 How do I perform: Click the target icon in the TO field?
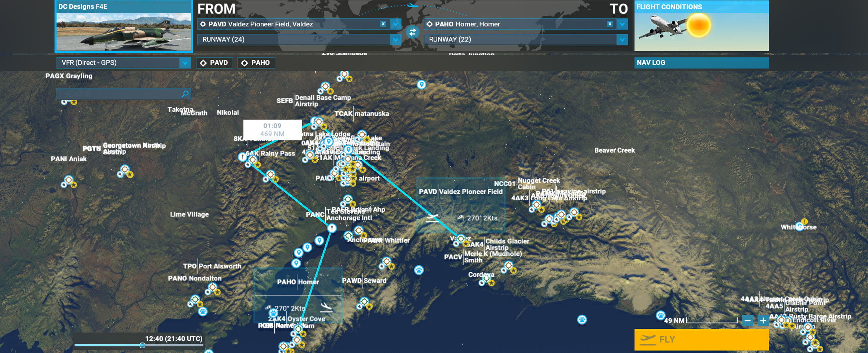tap(429, 24)
